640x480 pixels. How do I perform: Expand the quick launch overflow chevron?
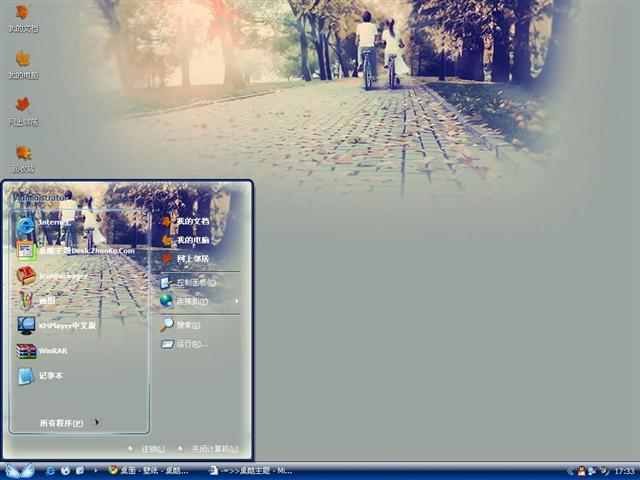[96, 471]
